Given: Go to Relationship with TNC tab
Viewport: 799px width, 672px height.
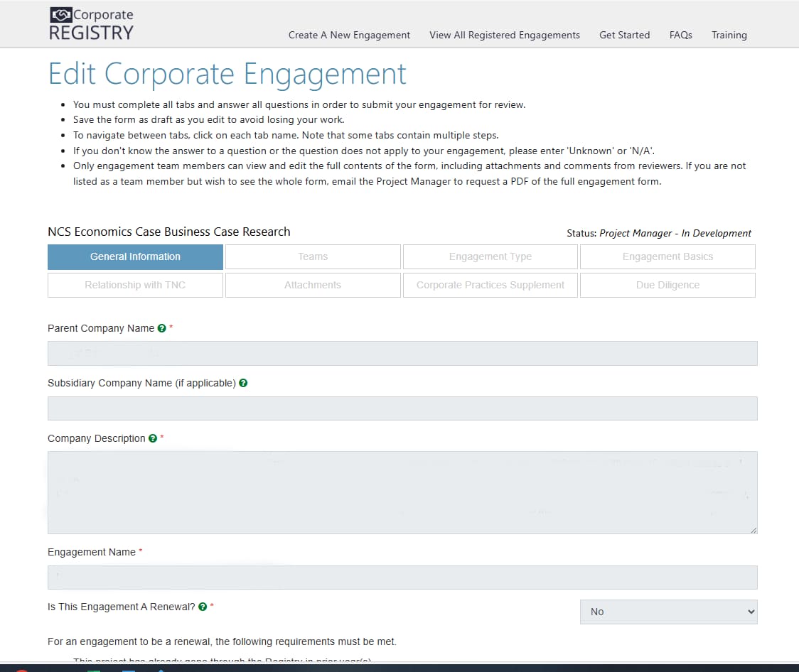Looking at the screenshot, I should [135, 285].
